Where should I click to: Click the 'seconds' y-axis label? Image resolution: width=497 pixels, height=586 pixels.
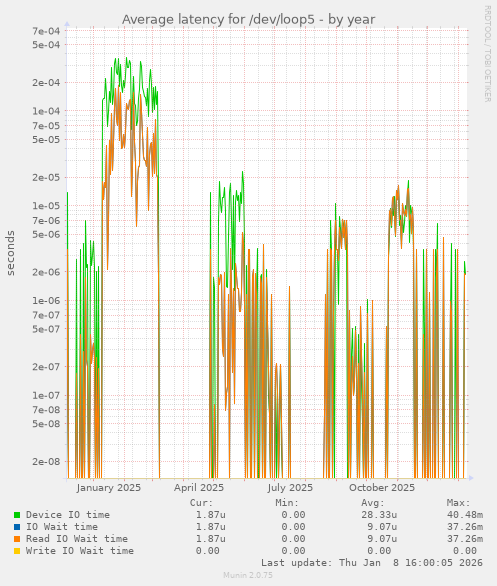(10, 253)
